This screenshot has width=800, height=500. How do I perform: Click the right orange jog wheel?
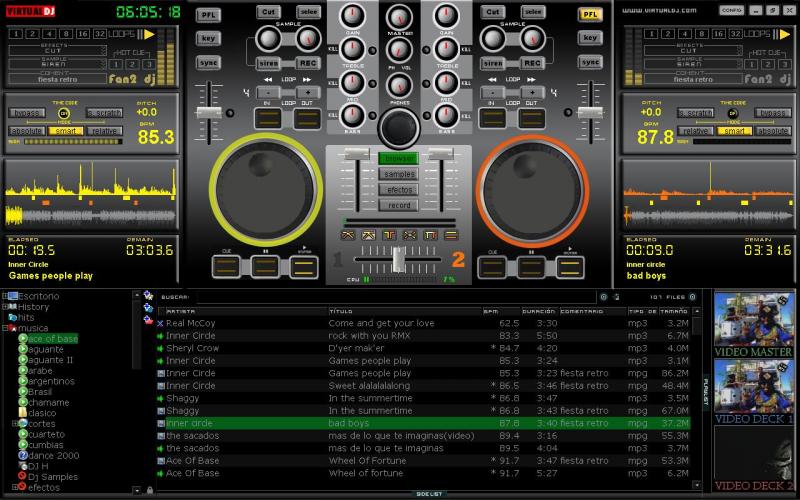pyautogui.click(x=532, y=190)
